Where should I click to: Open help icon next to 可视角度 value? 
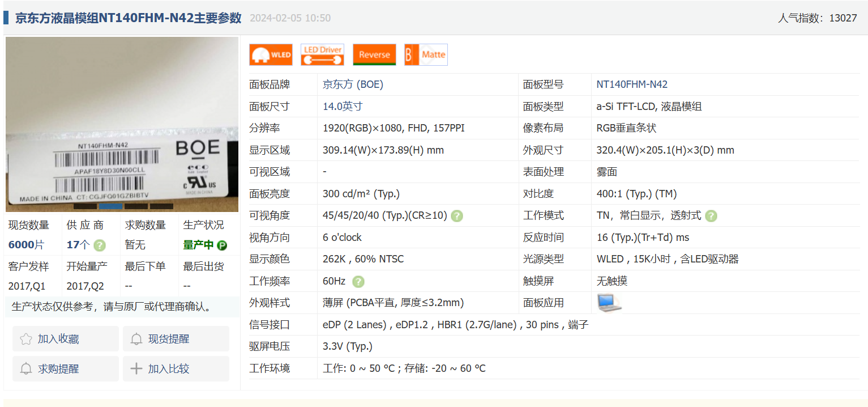[457, 216]
